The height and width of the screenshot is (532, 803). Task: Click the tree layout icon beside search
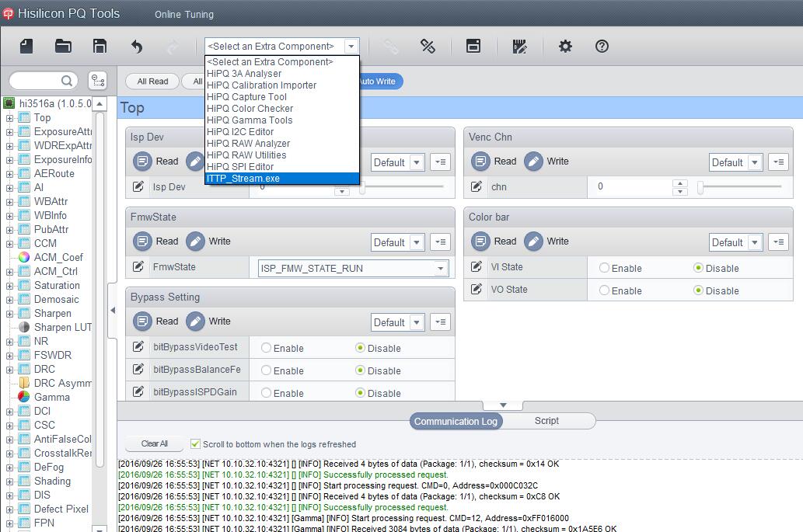pos(97,81)
